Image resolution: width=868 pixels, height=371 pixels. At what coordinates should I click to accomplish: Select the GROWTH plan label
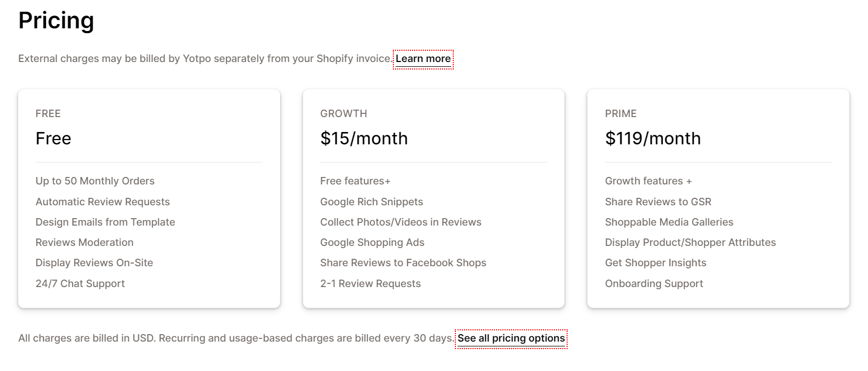(x=344, y=114)
